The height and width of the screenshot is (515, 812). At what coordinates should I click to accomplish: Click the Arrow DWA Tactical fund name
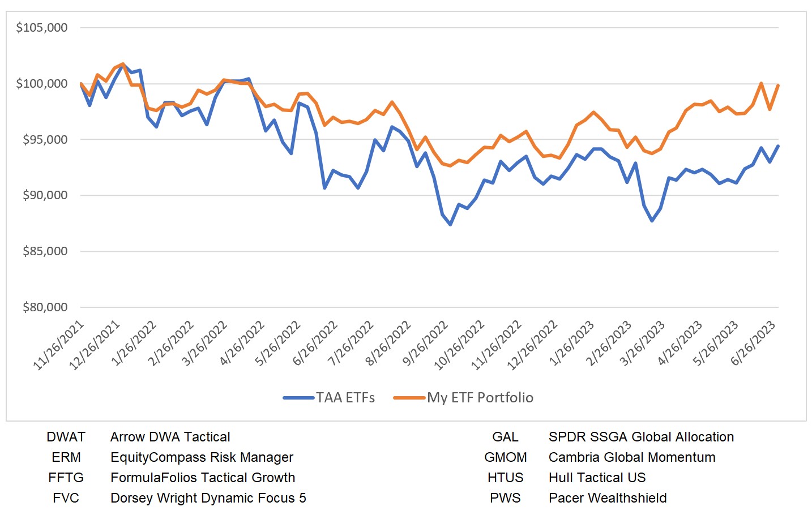coord(170,437)
